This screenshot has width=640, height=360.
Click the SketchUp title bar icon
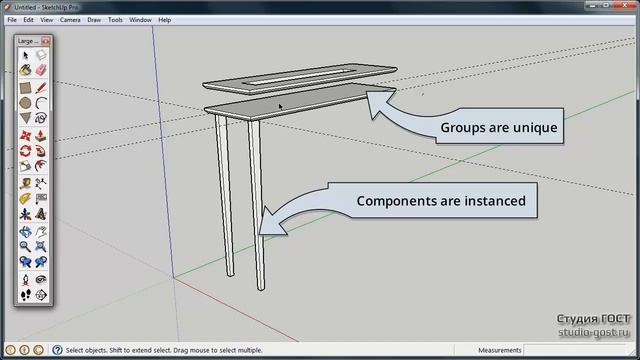pos(7,7)
